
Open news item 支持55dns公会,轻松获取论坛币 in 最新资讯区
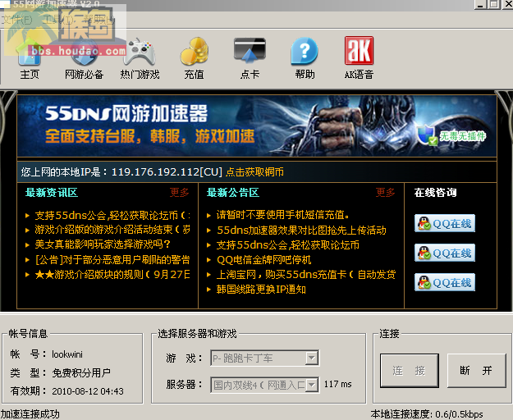coord(112,215)
